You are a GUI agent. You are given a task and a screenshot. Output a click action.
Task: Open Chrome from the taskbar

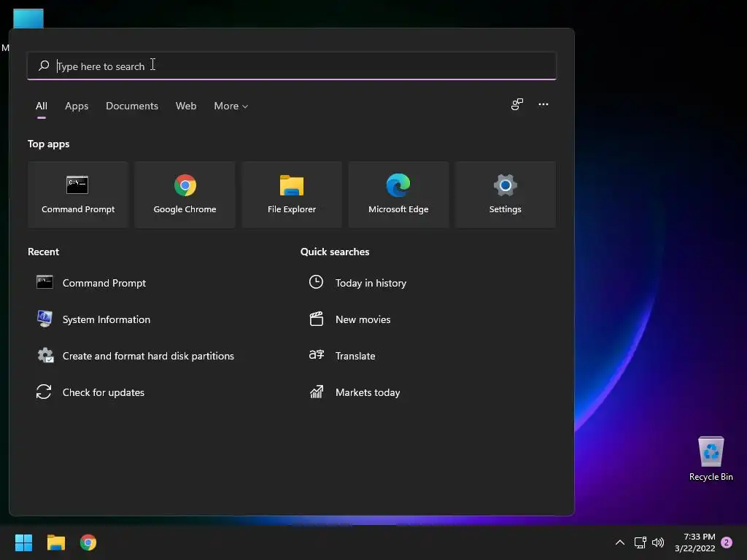88,542
